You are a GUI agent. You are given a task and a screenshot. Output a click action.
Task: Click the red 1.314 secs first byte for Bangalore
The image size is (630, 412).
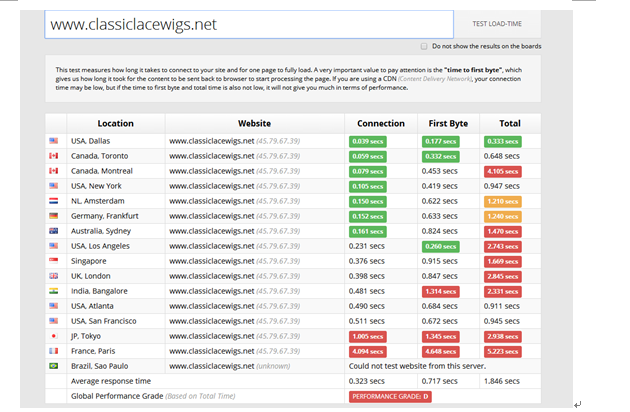(x=440, y=291)
